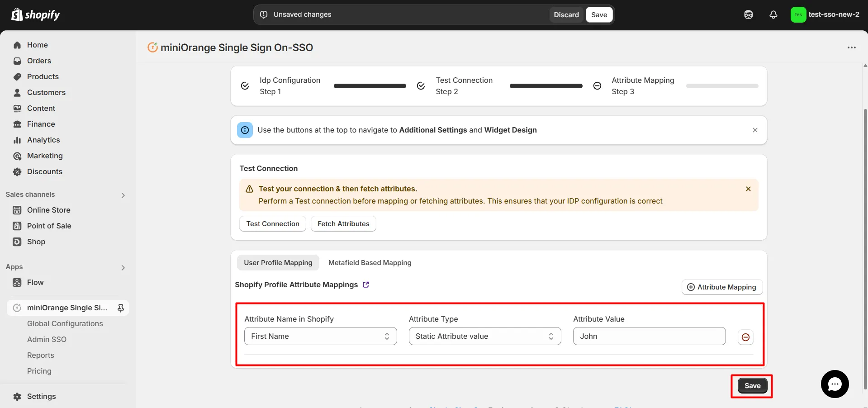This screenshot has width=868, height=408.
Task: Open the notifications bell
Action: [x=773, y=14]
